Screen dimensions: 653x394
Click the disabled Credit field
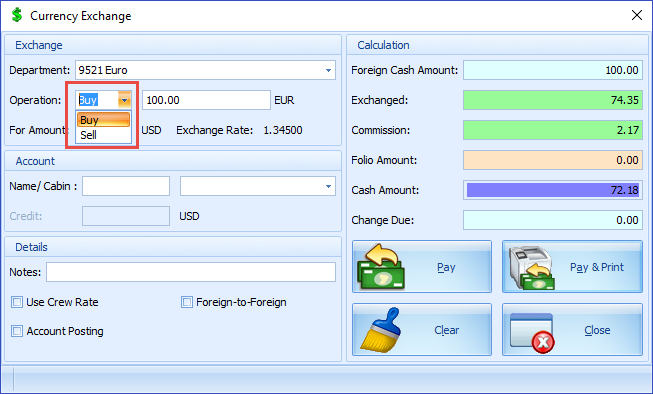[126, 216]
